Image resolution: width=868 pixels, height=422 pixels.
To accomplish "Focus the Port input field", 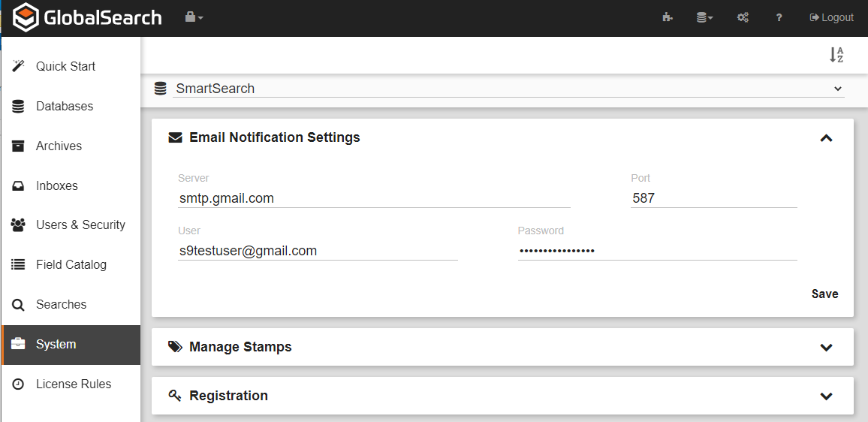I will pyautogui.click(x=713, y=198).
